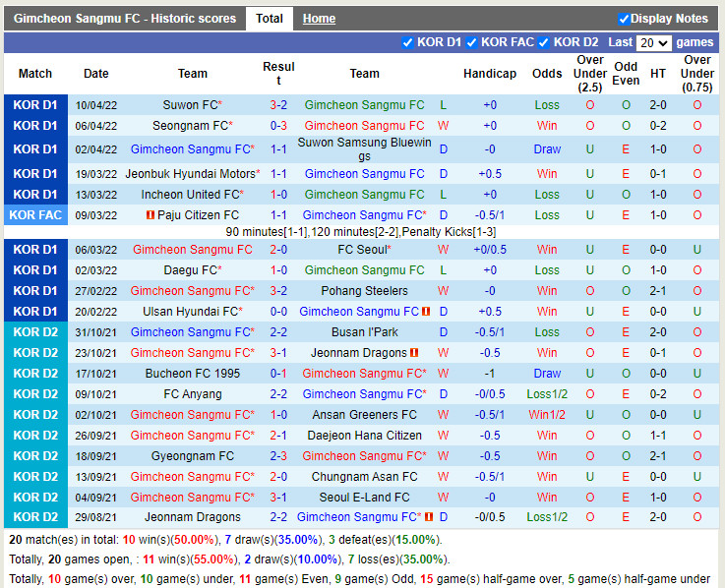The height and width of the screenshot is (588, 725).
Task: Open Seongnam FC team link
Action: (190, 126)
